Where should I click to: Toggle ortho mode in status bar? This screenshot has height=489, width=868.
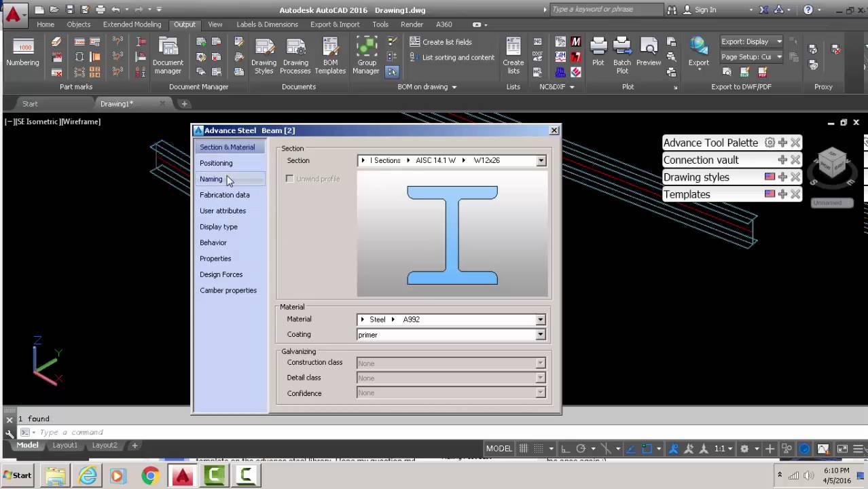click(x=566, y=449)
